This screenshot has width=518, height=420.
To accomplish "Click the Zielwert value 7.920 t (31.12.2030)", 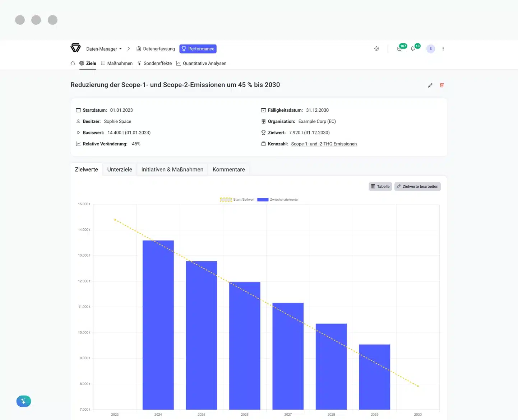I will (309, 132).
